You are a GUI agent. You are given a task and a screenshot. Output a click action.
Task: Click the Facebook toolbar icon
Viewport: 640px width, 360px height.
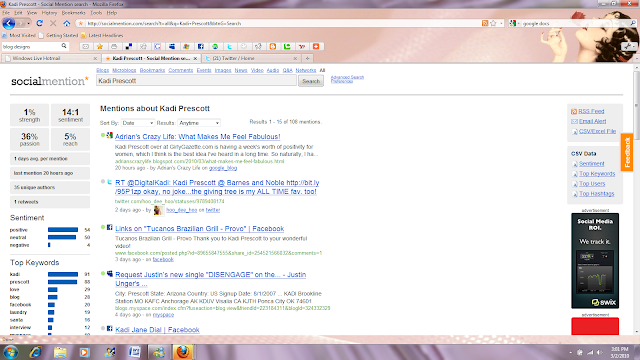[200, 47]
